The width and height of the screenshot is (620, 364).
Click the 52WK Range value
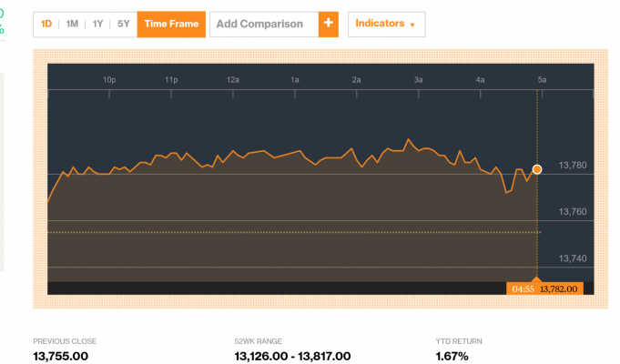coord(292,356)
